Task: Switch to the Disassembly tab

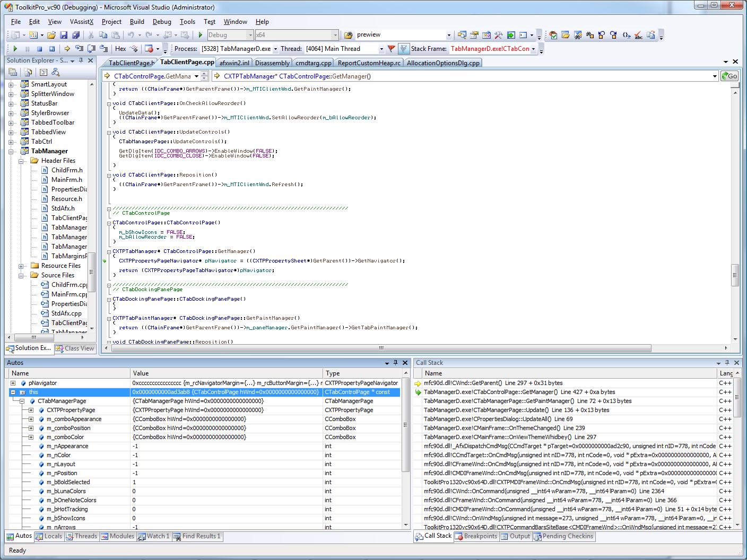Action: coord(272,63)
